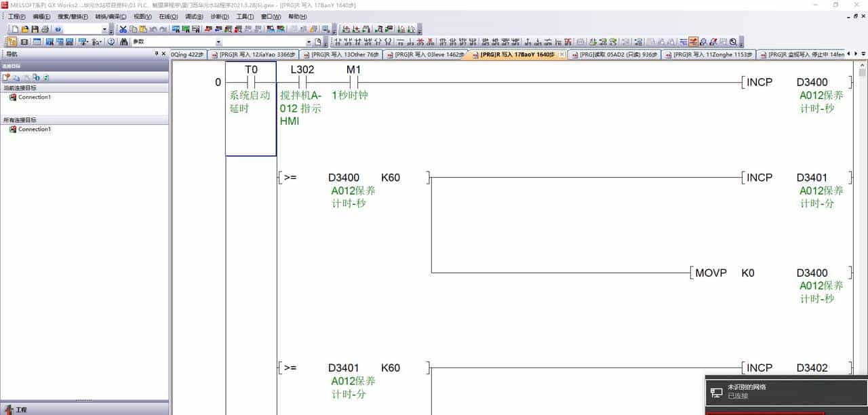Click the Print icon in toolbar

point(45,29)
